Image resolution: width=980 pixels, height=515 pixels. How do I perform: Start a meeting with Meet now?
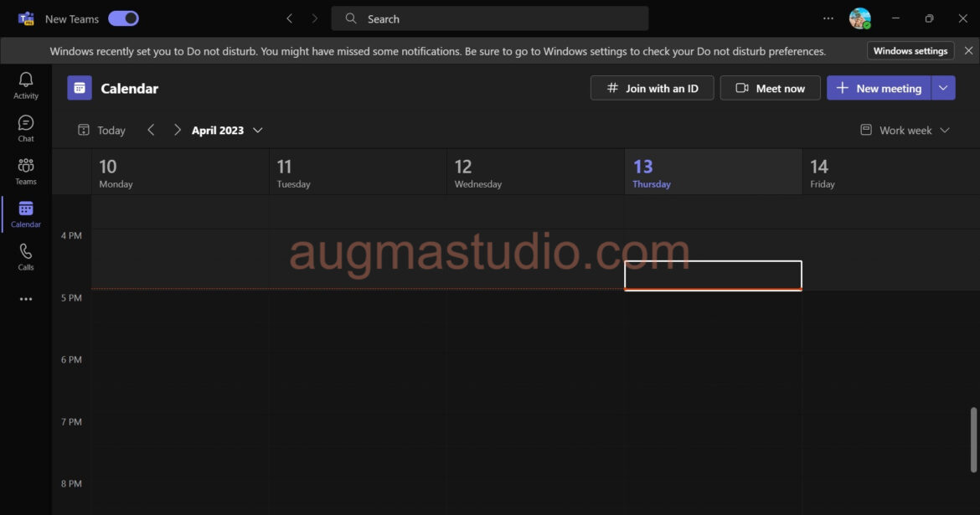(x=770, y=87)
